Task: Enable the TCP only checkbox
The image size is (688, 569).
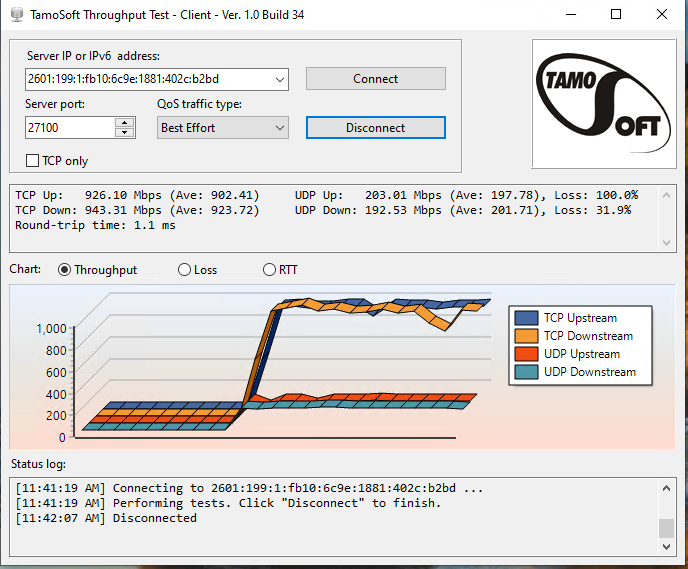Action: pos(32,161)
